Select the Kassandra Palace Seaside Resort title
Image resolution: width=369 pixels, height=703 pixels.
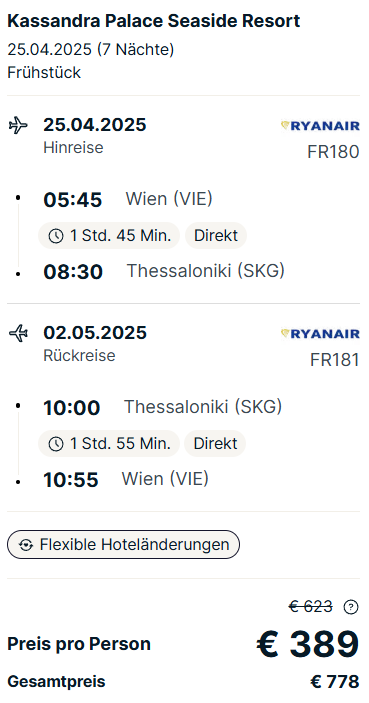pyautogui.click(x=154, y=21)
